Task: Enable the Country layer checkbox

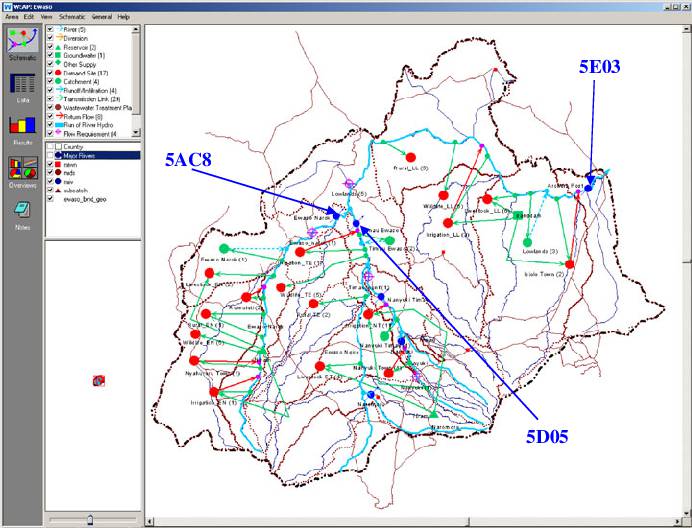Action: (50, 147)
